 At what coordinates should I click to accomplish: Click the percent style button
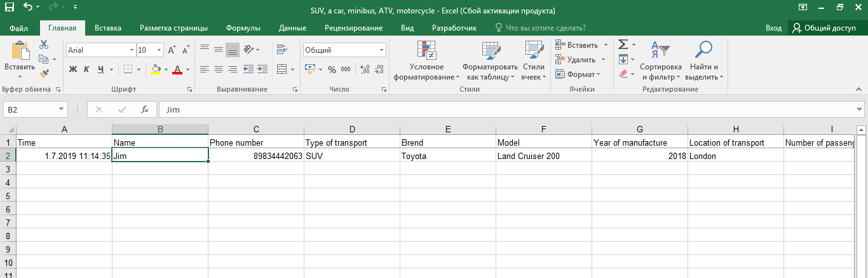332,69
